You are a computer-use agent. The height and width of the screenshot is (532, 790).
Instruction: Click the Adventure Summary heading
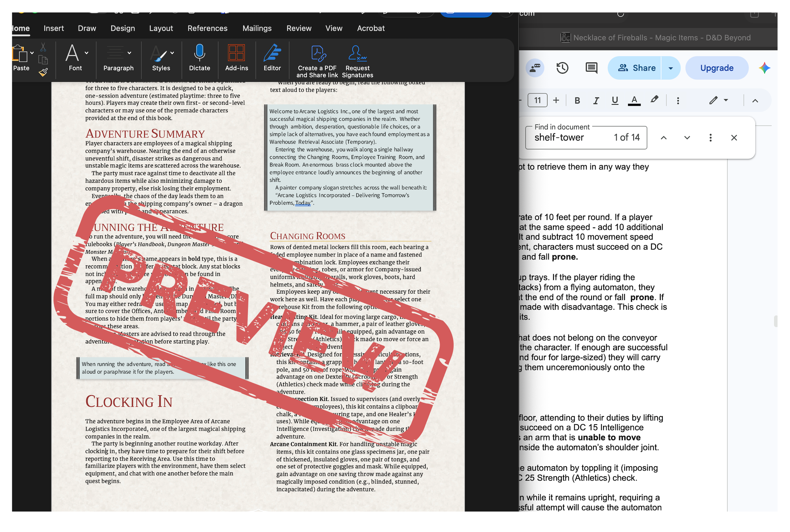point(145,133)
